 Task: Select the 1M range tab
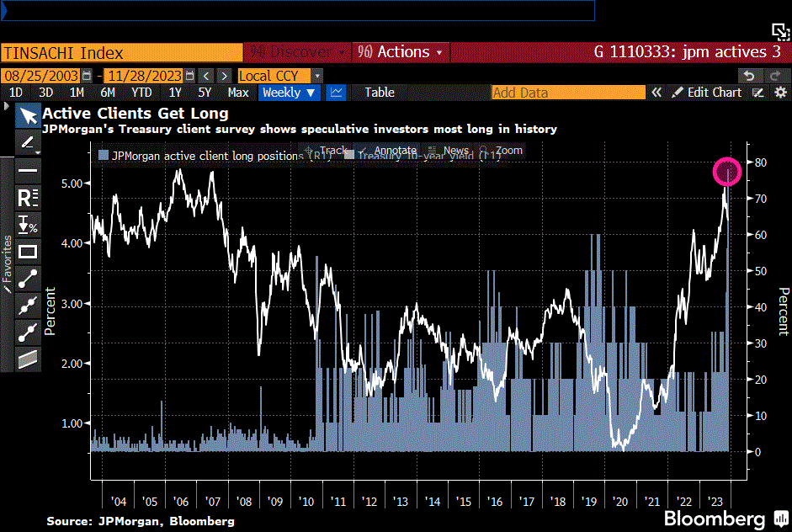point(77,93)
